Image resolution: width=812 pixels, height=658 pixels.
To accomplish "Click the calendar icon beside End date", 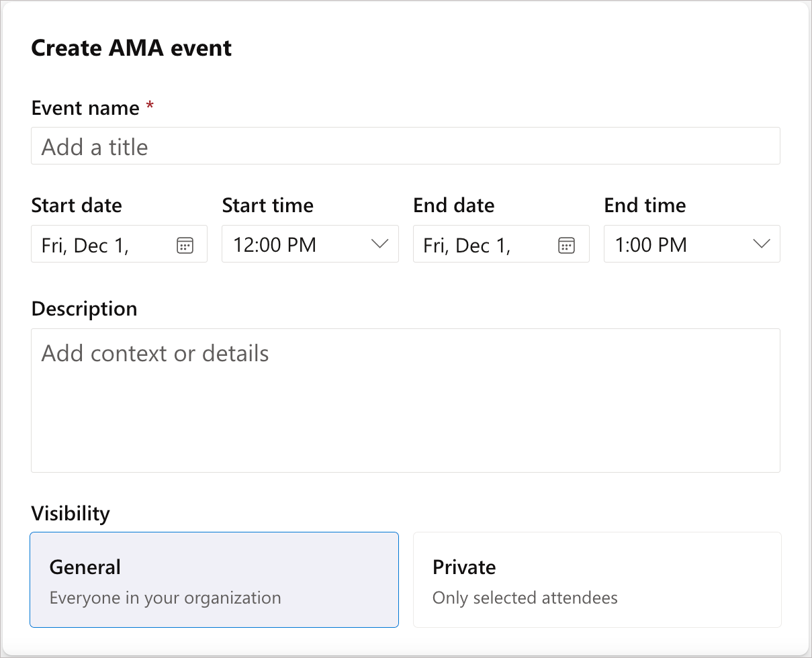I will 566,244.
